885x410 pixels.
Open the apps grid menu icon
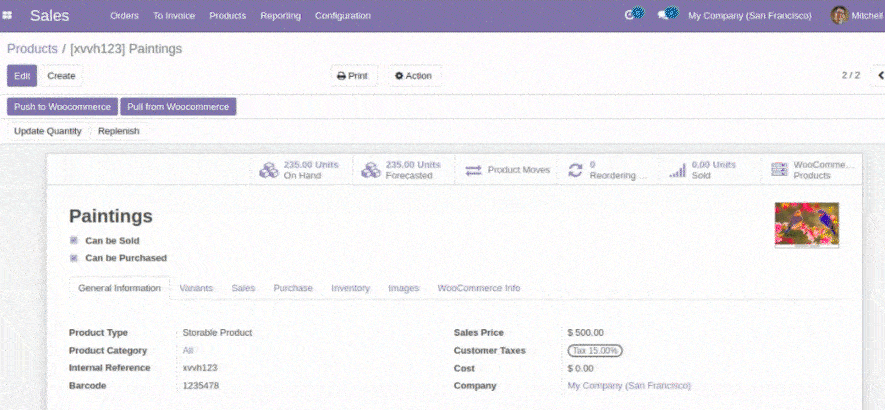point(8,16)
